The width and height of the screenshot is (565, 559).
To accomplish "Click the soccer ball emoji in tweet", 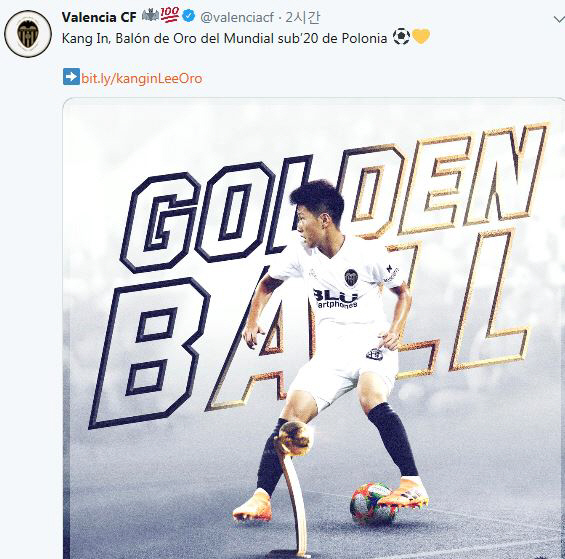I will 401,37.
